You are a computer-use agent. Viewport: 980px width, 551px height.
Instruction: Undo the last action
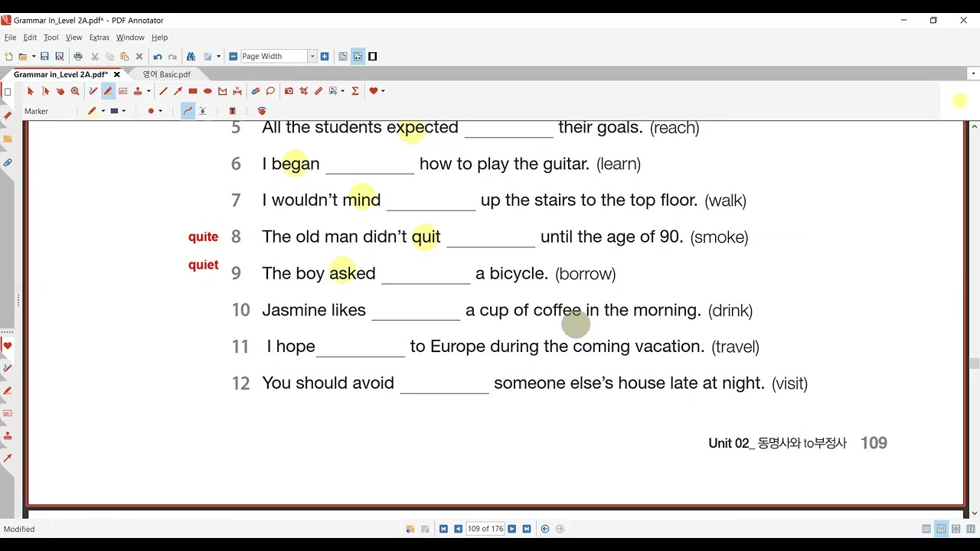(158, 57)
